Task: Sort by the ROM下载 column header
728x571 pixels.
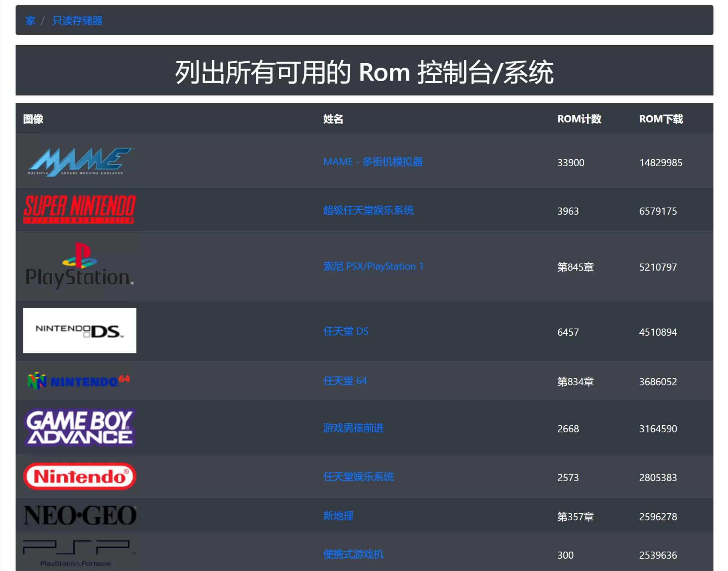Action: click(x=662, y=119)
